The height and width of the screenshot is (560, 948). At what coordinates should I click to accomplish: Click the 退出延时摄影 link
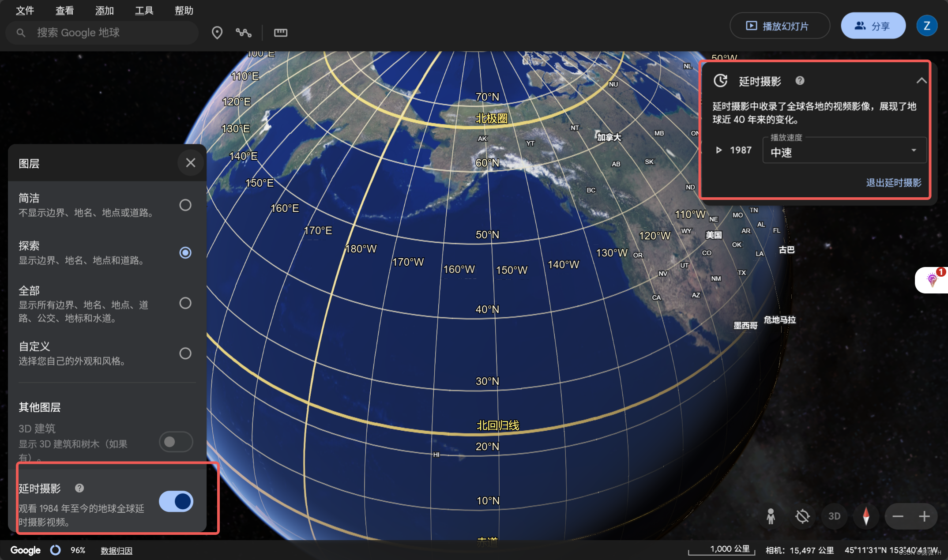[x=894, y=183]
